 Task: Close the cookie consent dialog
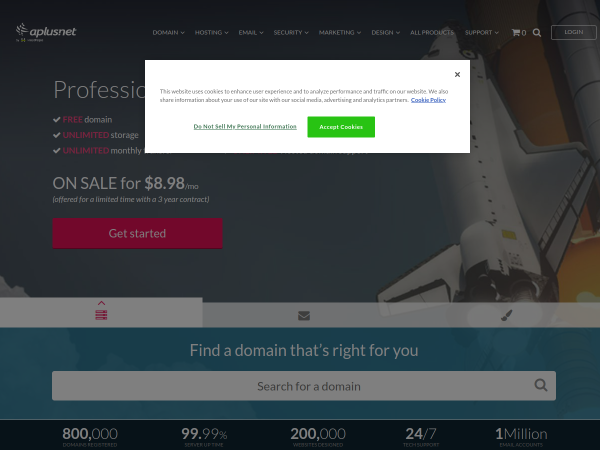(x=457, y=75)
